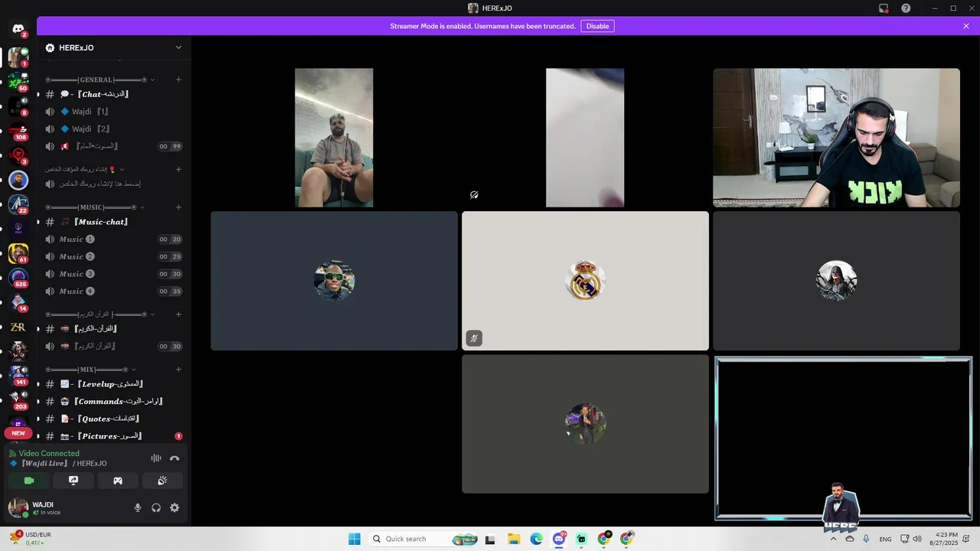Screen dimensions: 980x551
Task: Deafen with the headphones icon
Action: click(x=156, y=507)
